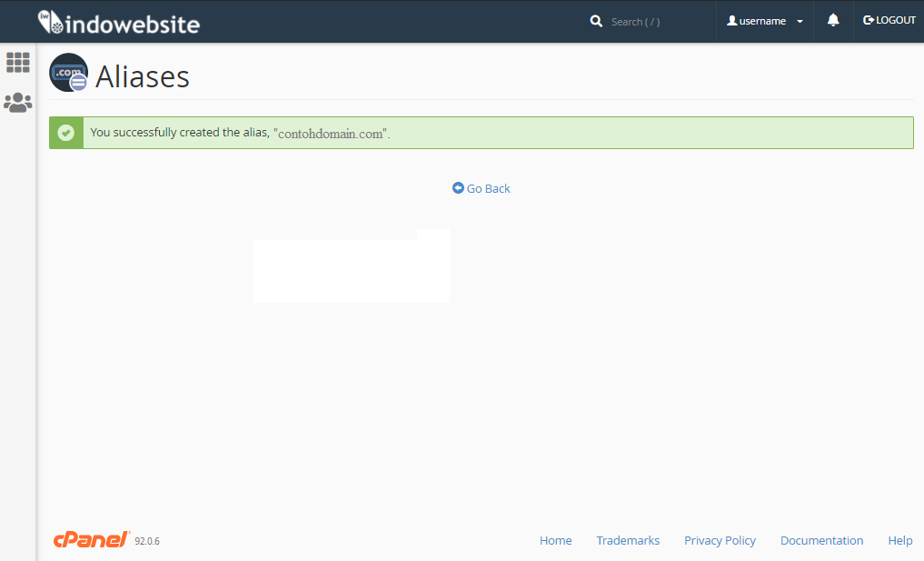Image resolution: width=924 pixels, height=561 pixels.
Task: Click the Aliases page heading
Action: click(143, 76)
